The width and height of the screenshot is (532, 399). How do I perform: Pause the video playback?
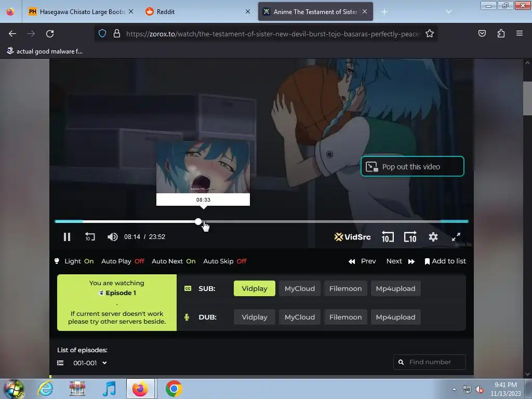click(x=67, y=237)
